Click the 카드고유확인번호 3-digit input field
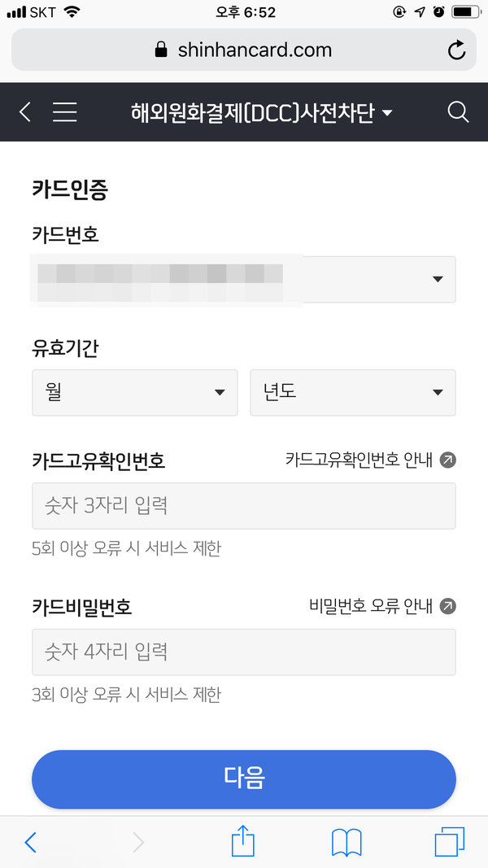The image size is (488, 868). point(243,506)
